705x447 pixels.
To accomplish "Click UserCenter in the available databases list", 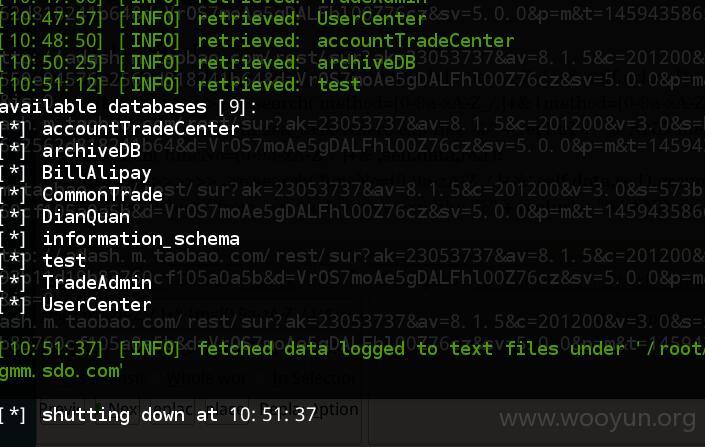I will coord(96,305).
